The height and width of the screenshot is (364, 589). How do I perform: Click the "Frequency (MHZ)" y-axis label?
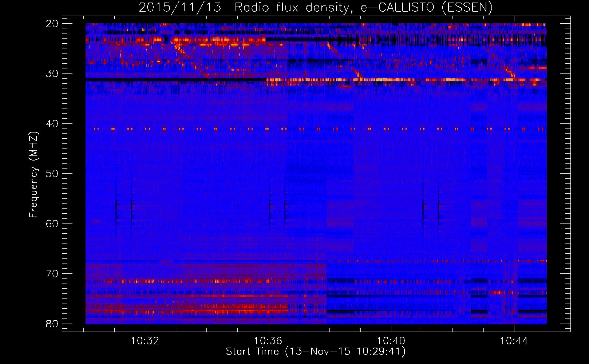point(33,174)
